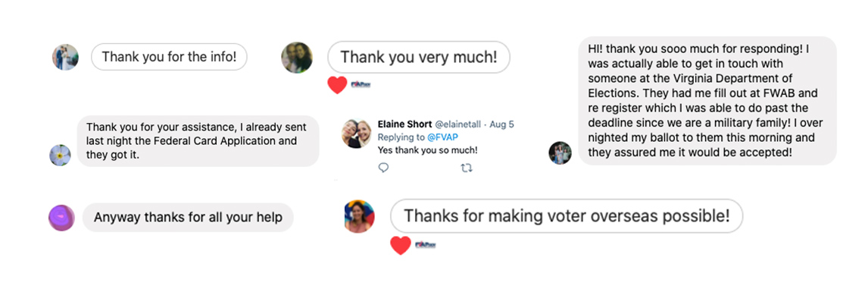The height and width of the screenshot is (283, 868).
Task: Click the reply icon under Elaine Short's tweet
Action: tap(383, 168)
